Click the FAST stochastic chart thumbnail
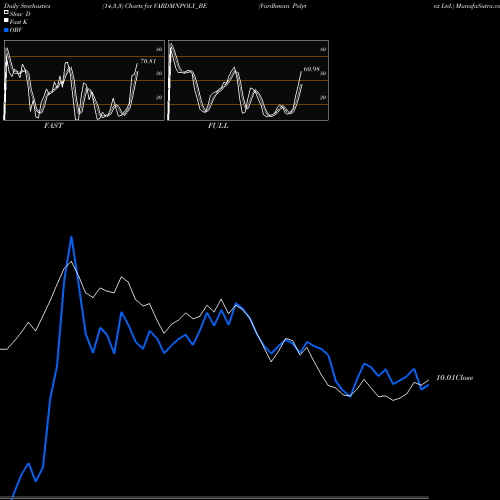 84,80
